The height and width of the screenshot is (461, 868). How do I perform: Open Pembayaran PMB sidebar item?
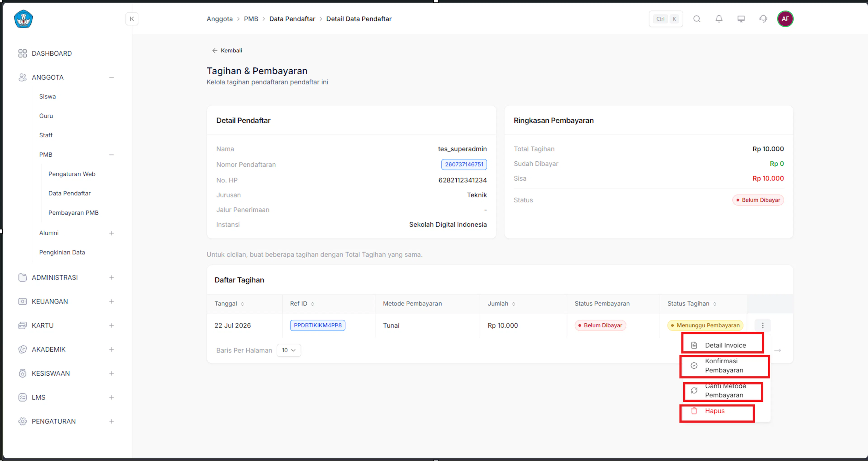[x=73, y=213]
